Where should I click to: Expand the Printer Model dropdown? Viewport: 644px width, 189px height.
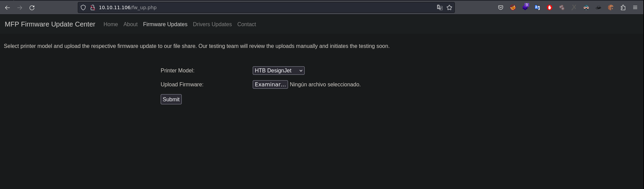pos(279,70)
